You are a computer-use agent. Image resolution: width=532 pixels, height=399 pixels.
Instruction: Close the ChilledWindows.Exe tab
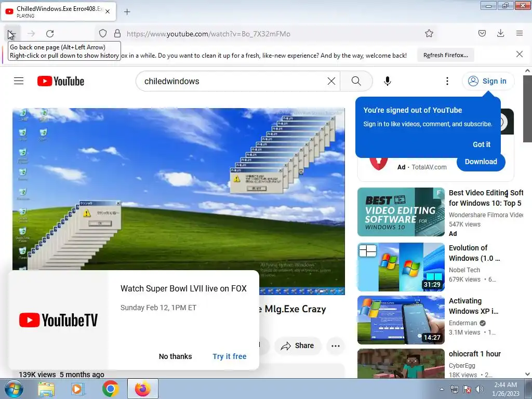pyautogui.click(x=108, y=11)
